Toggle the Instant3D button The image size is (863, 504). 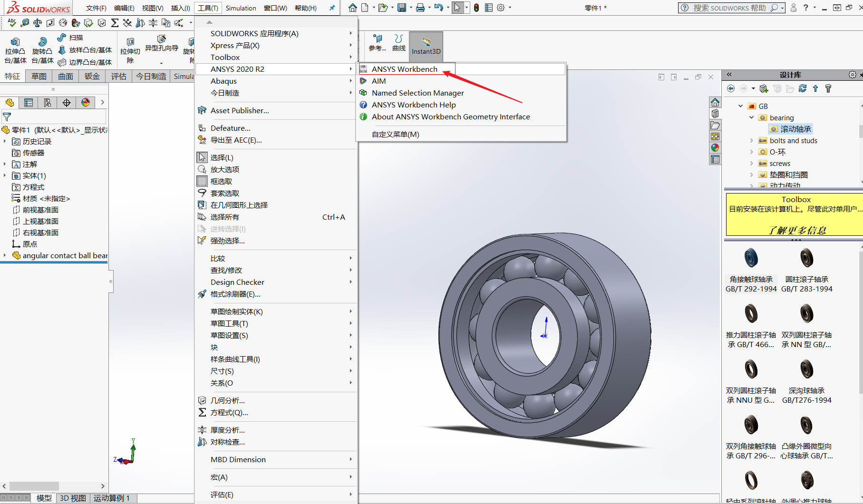click(426, 46)
